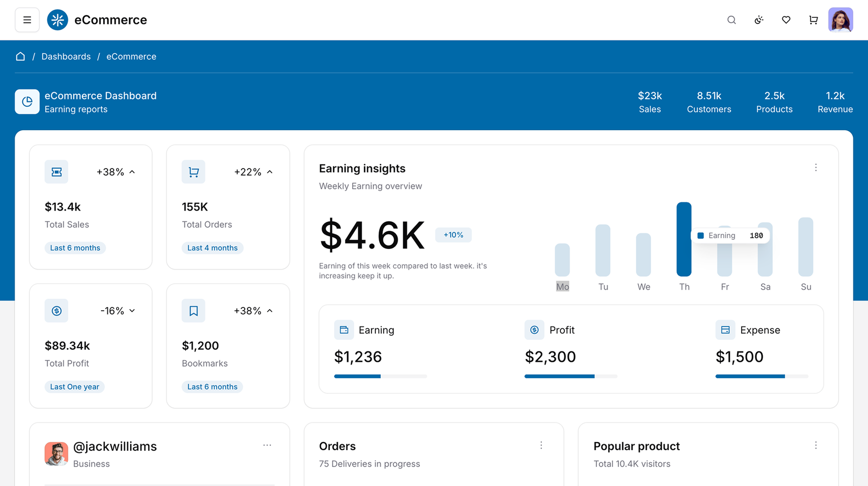
Task: Click the $89.34k Total Profit value
Action: pos(67,346)
